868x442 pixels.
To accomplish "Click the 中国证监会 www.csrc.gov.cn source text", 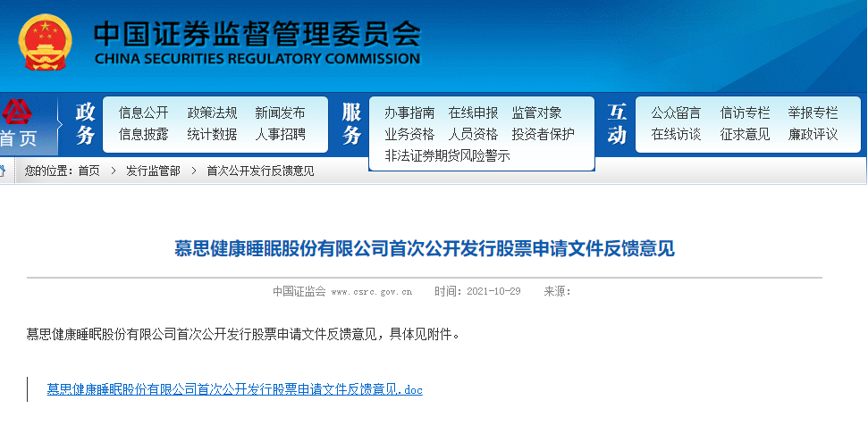I will (342, 291).
